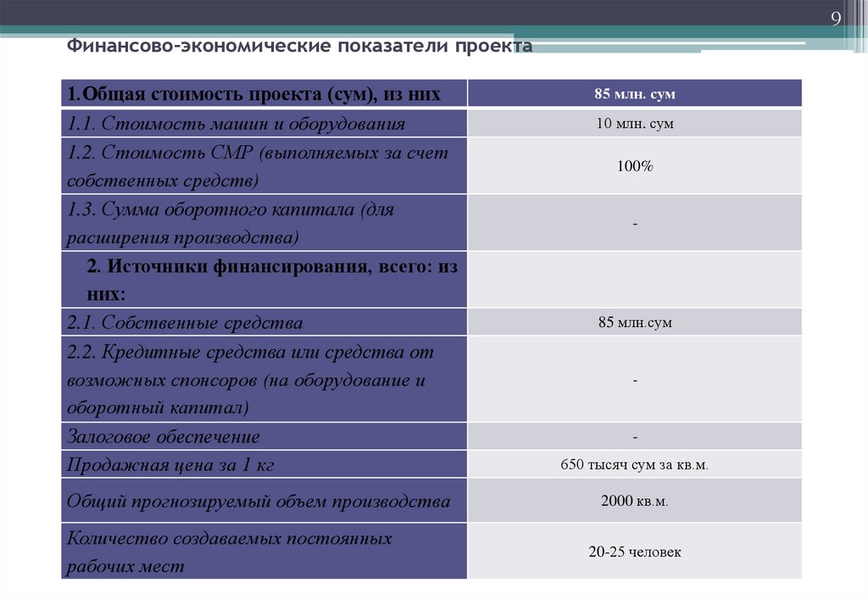This screenshot has width=868, height=600.
Task: Click the bold value "85 млн. сум"
Action: click(x=635, y=93)
